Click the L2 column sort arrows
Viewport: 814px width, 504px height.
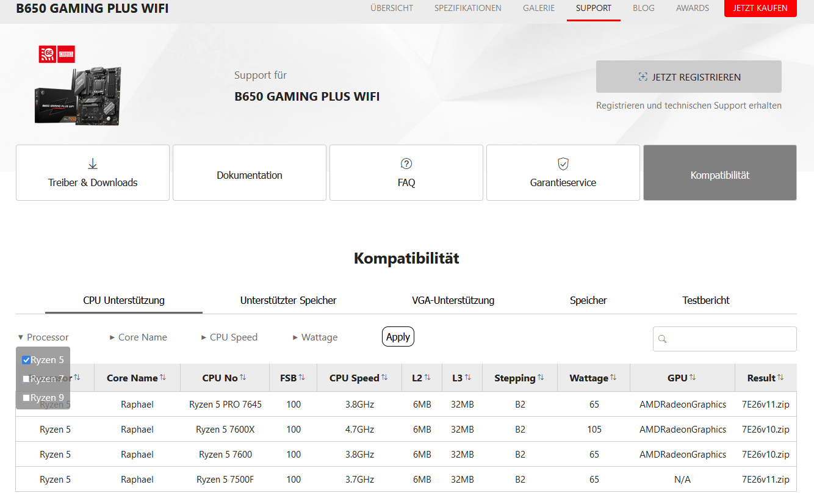(427, 378)
